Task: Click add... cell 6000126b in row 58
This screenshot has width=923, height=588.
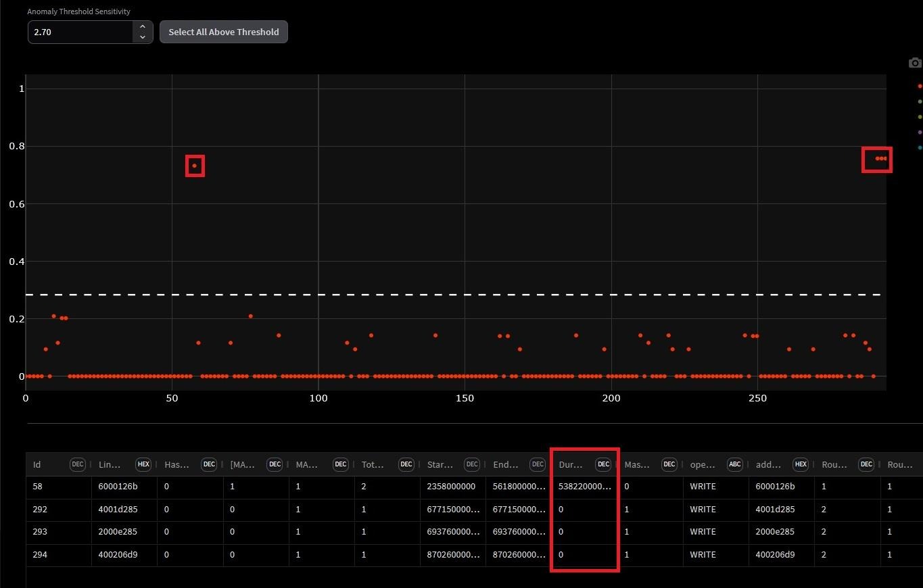Action: tap(782, 487)
